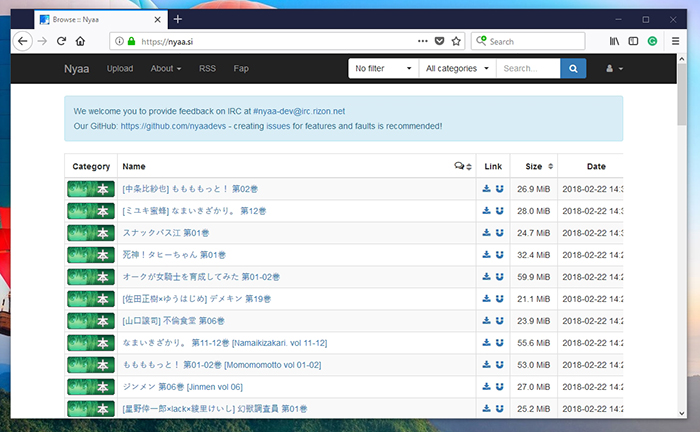Open page actions three-dot menu
The image size is (700, 432).
click(x=422, y=41)
